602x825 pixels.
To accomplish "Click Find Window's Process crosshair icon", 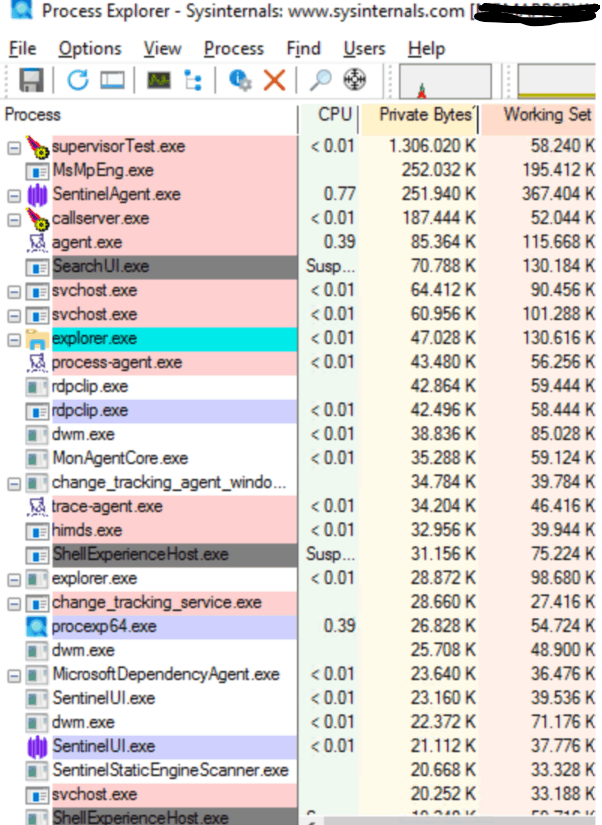I will coord(355,80).
